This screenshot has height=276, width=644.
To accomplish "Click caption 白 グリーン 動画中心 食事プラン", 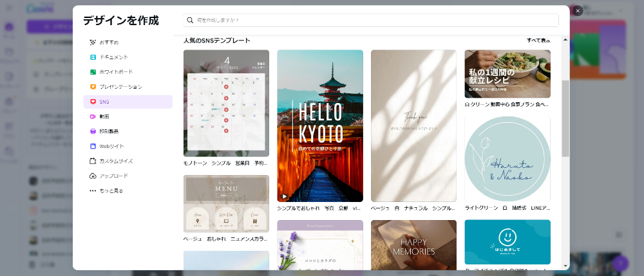I will pyautogui.click(x=507, y=105).
